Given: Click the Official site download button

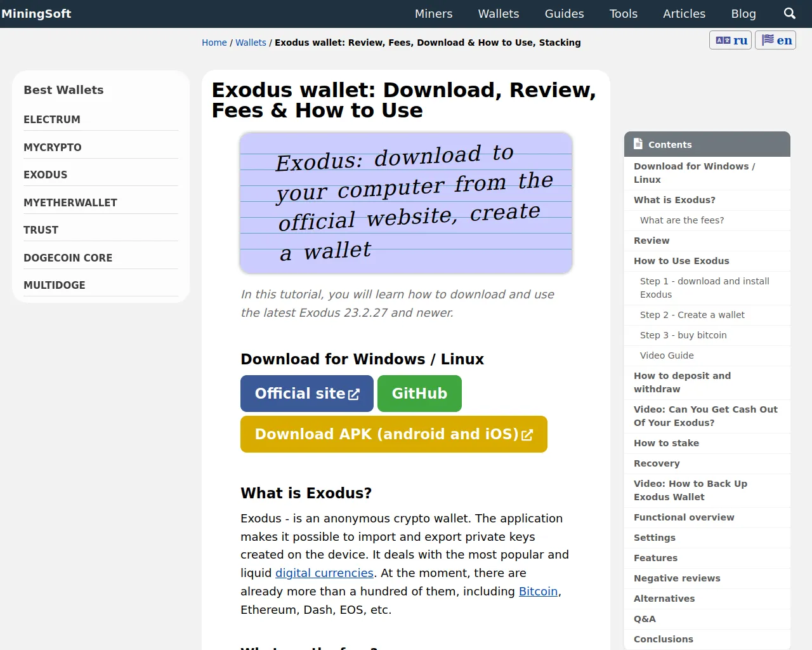Looking at the screenshot, I should click(307, 394).
